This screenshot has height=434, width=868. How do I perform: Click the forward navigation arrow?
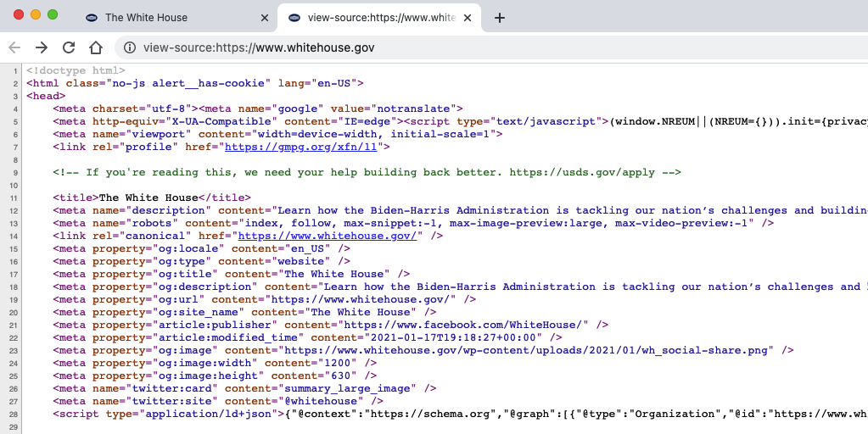(42, 47)
